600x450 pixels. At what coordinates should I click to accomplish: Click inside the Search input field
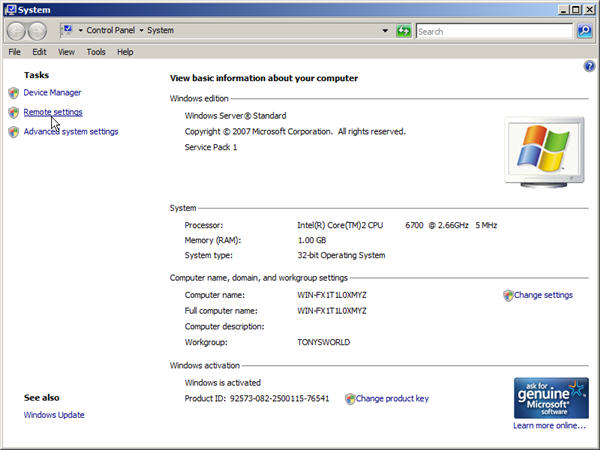click(x=494, y=31)
